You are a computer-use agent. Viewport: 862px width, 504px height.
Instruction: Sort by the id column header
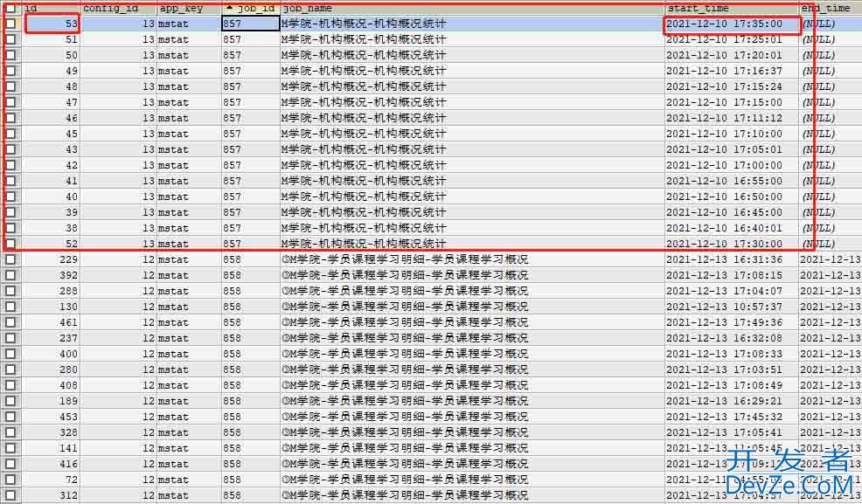click(x=51, y=8)
